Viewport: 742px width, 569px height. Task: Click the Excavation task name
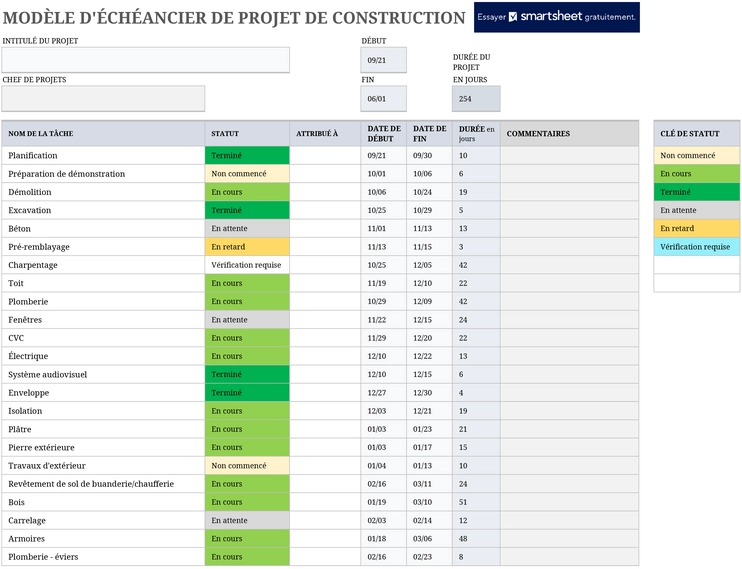29,210
